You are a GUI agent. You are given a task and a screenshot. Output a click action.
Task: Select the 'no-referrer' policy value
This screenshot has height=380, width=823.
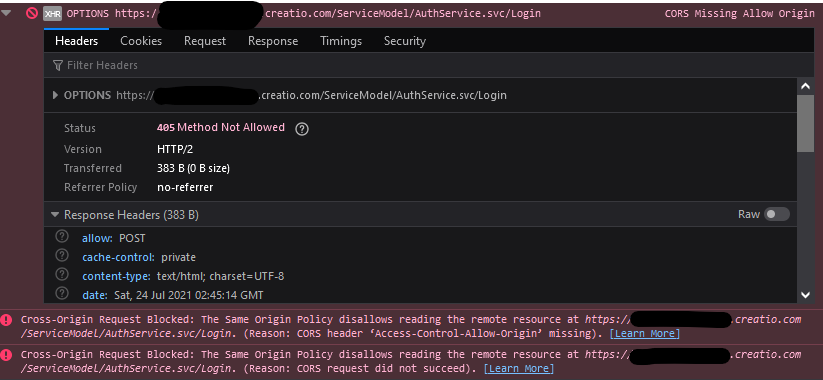pos(185,187)
